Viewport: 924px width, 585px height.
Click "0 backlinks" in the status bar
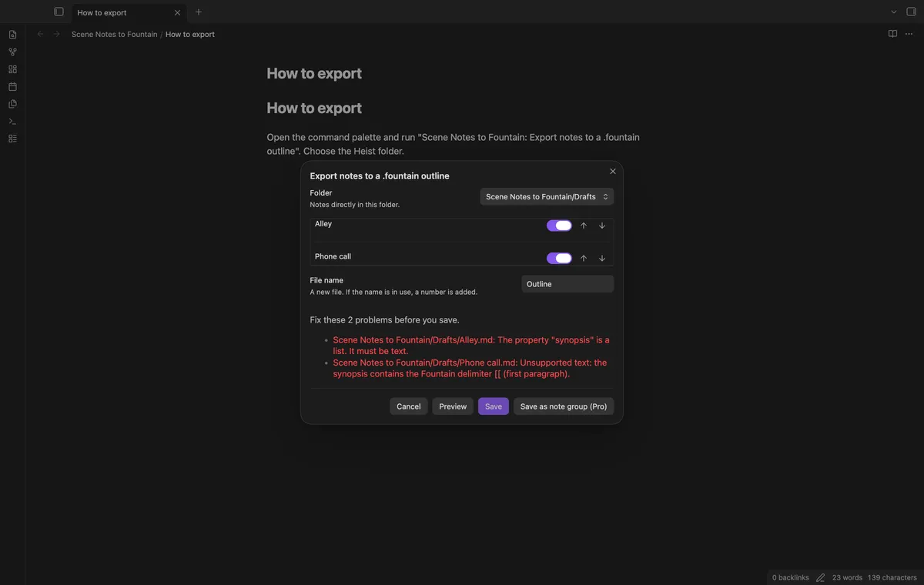click(x=791, y=577)
